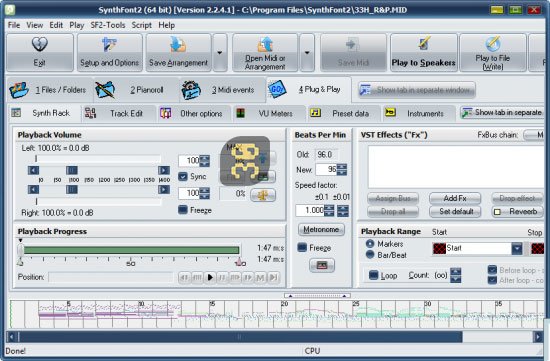Image resolution: width=550 pixels, height=361 pixels.
Task: Click the SynthFont2 title bar application icon
Action: coord(10,9)
